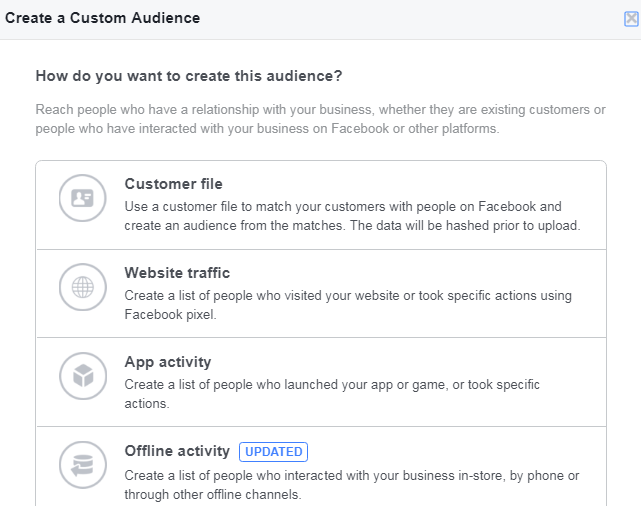
Task: Click the 'Facebook pixel.' line under Website traffic
Action: click(170, 315)
